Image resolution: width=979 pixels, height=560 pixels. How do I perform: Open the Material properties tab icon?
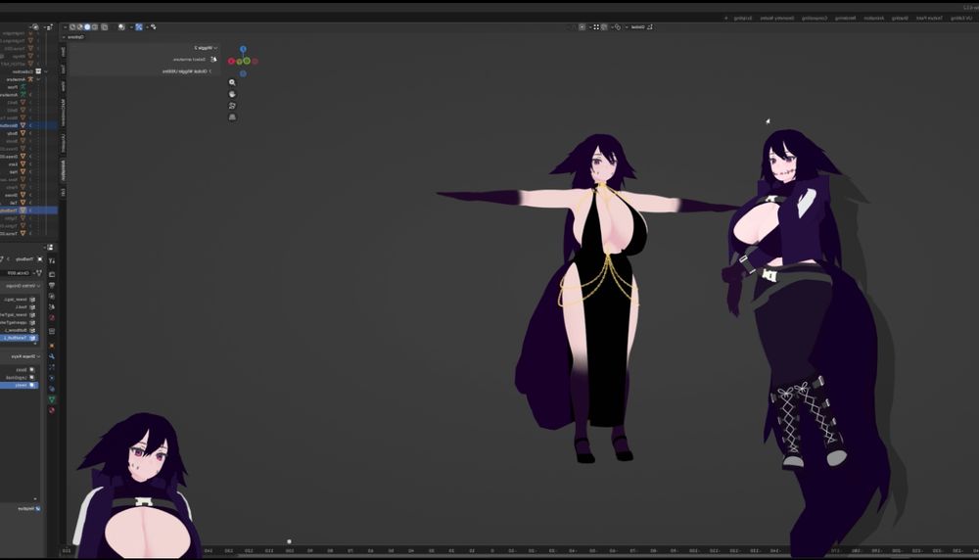[52, 412]
